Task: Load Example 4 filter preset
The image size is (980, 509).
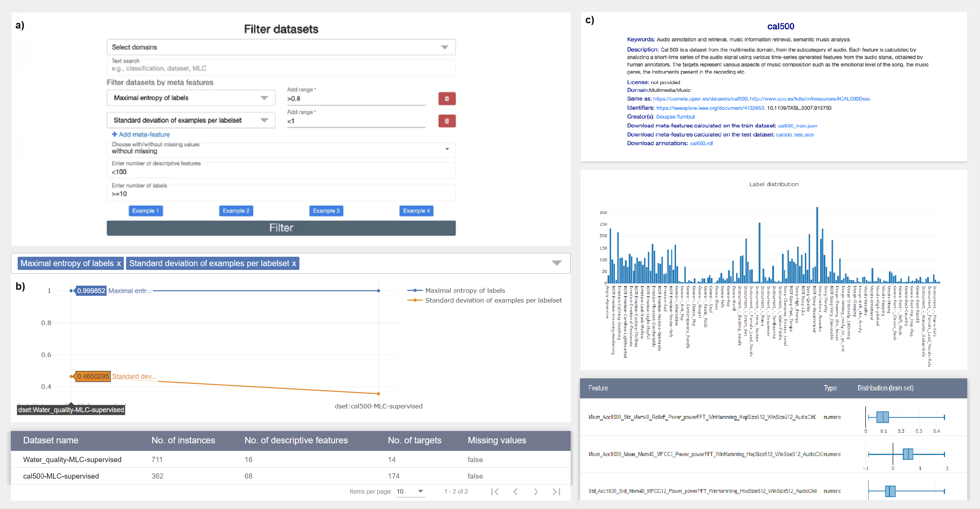Action: (x=416, y=211)
